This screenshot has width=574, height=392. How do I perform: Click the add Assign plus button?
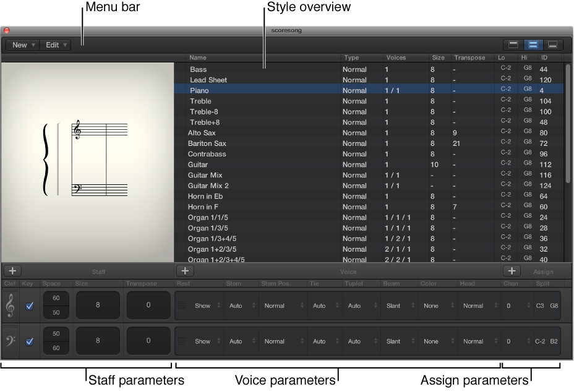point(511,271)
